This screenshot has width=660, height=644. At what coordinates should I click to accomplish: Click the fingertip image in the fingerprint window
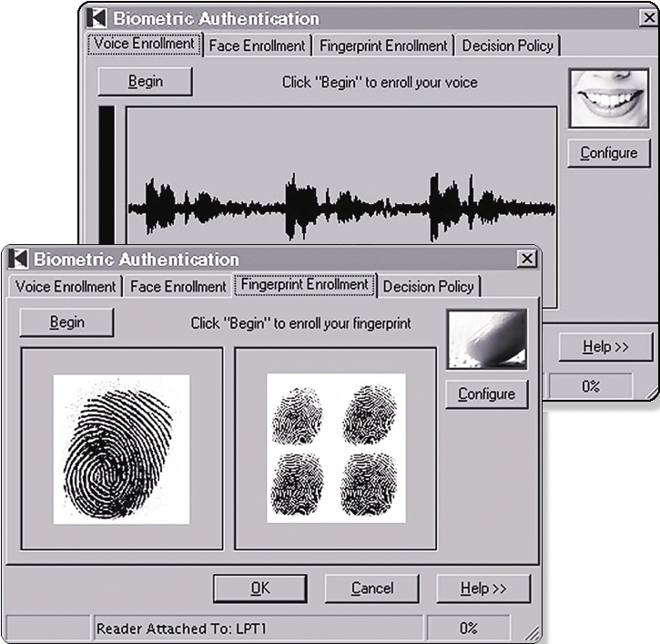coord(487,340)
